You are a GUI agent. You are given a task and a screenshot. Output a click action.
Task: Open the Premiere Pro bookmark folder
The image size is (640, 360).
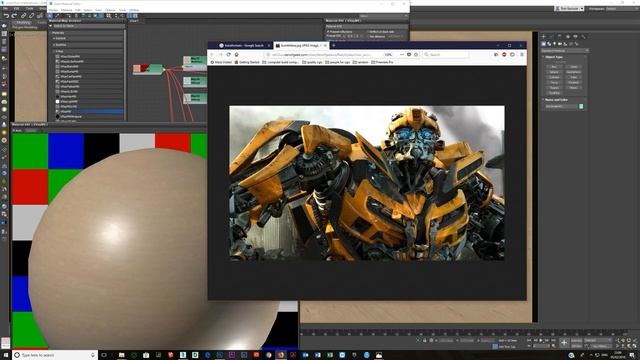click(x=382, y=62)
